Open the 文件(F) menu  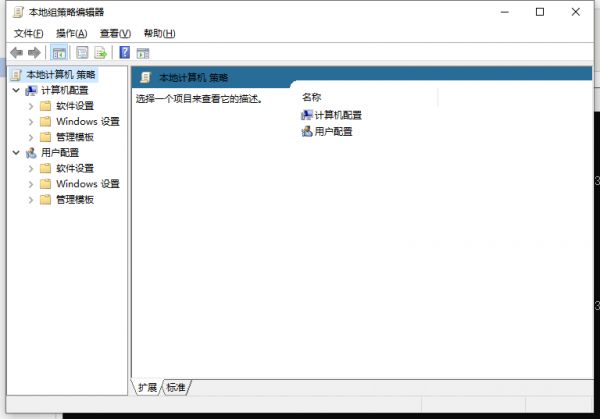[x=28, y=33]
